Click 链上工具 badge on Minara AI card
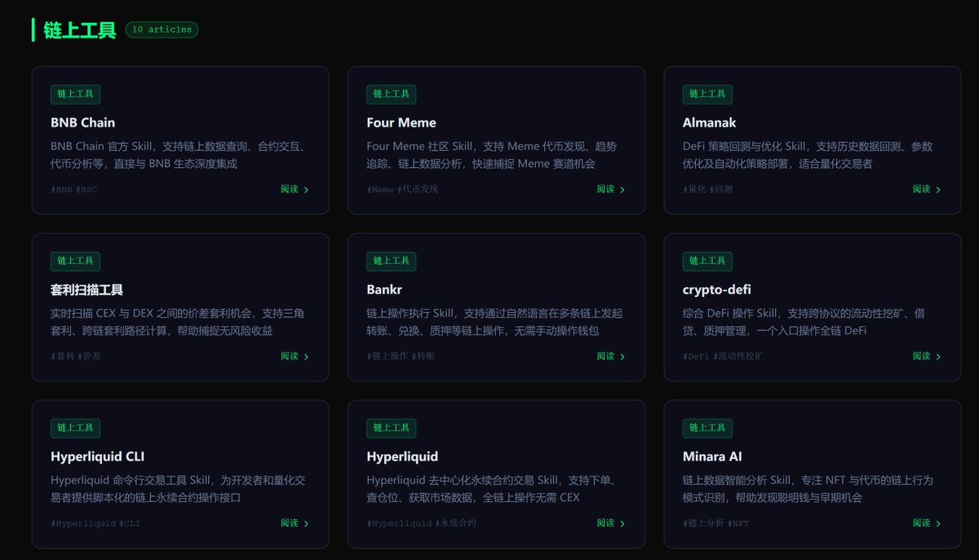This screenshot has height=560, width=979. 707,428
